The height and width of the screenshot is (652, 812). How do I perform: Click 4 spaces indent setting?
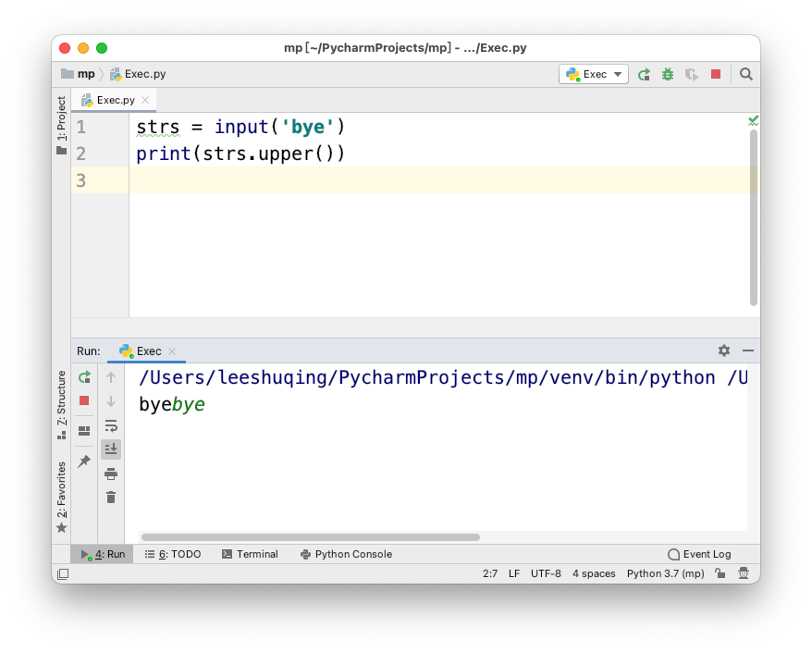(594, 573)
